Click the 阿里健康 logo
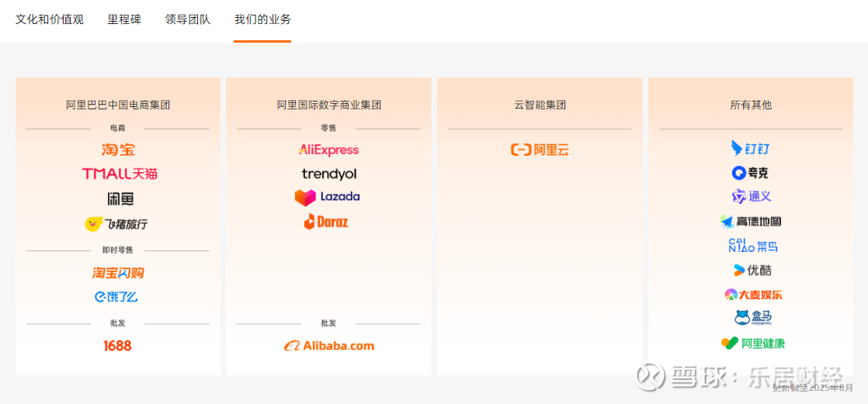 click(x=753, y=344)
